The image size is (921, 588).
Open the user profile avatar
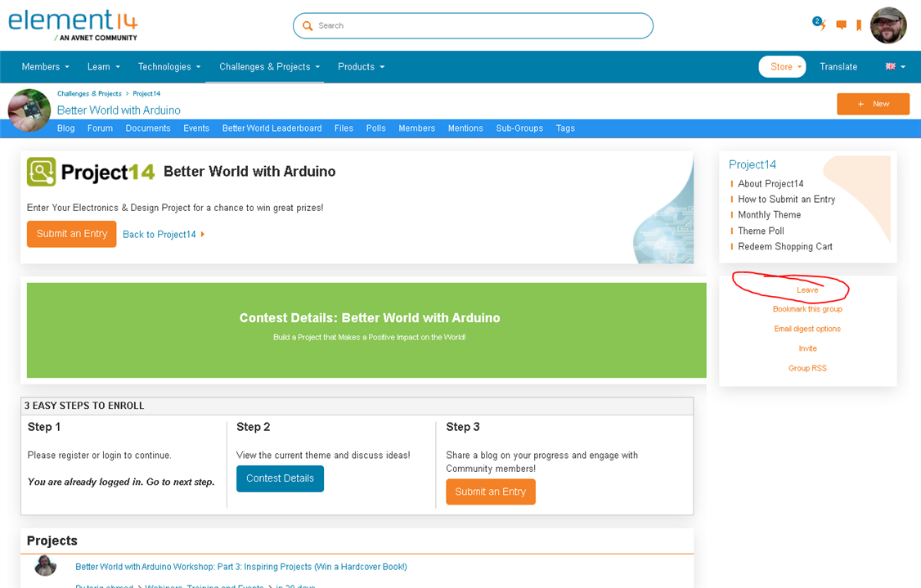pos(888,25)
